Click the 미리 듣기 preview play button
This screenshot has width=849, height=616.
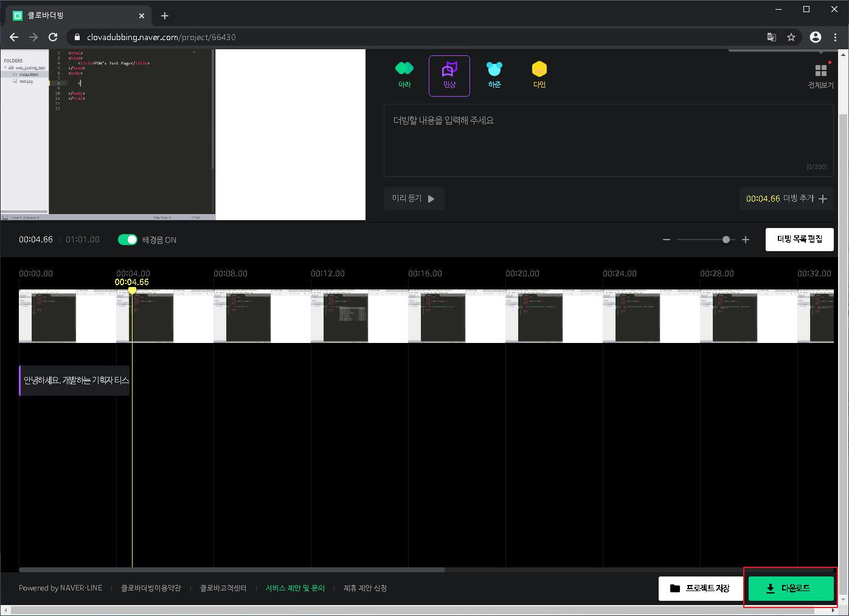414,199
